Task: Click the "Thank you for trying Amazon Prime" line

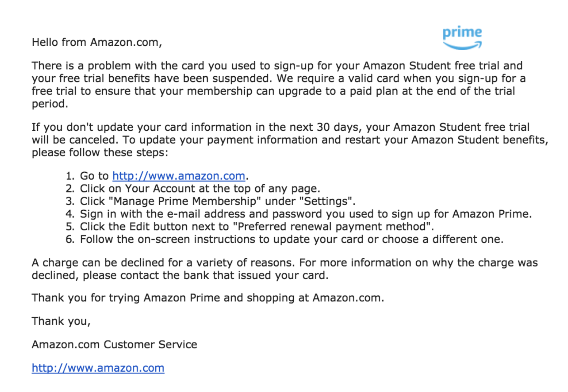Action: [208, 298]
